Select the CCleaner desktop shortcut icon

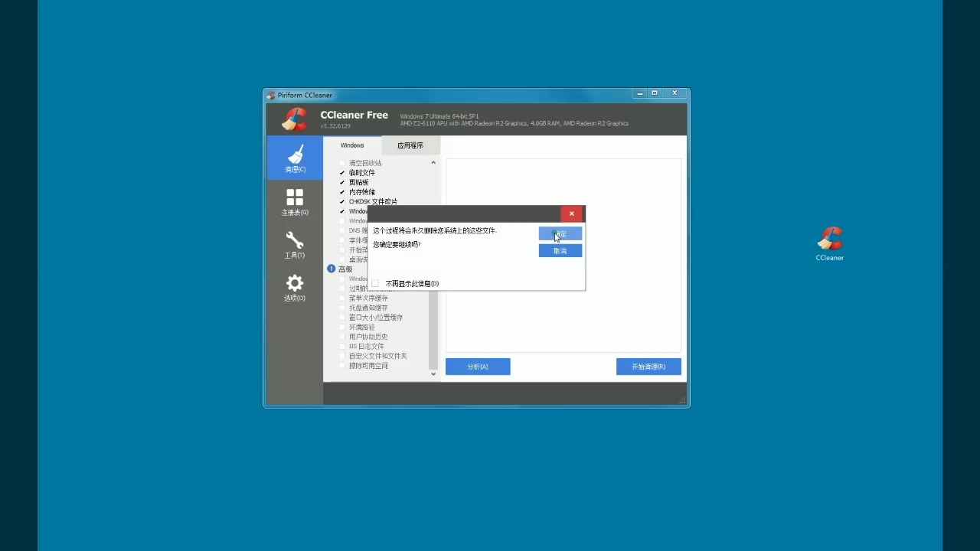830,244
